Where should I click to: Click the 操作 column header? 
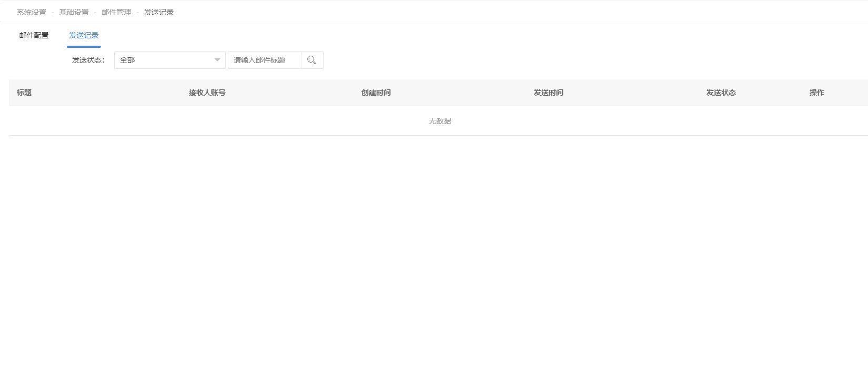tap(817, 93)
